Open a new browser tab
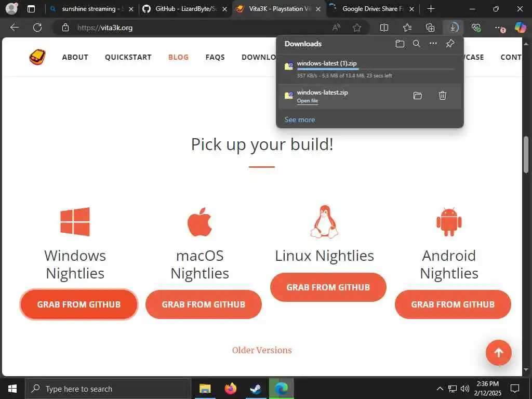Viewport: 532px width, 399px height. click(x=431, y=9)
